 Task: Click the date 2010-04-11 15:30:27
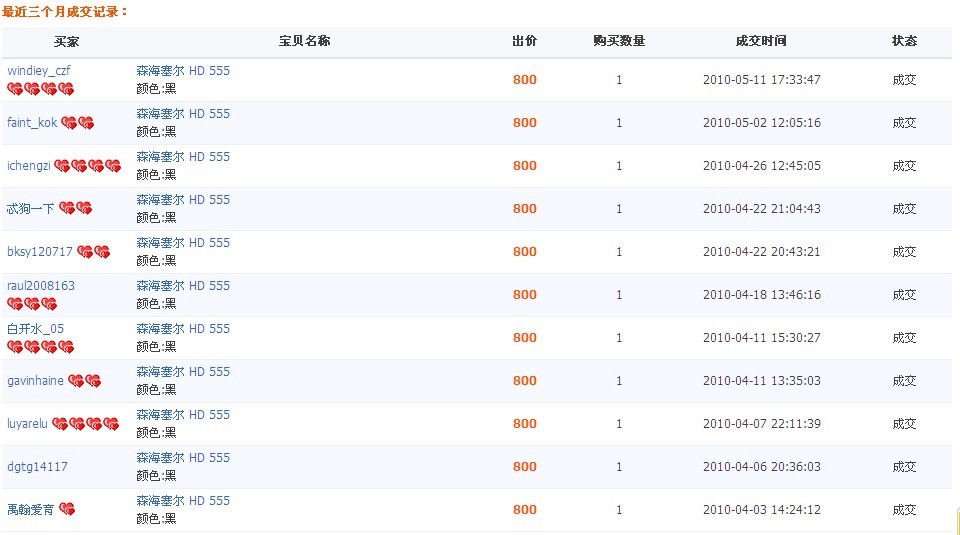tap(762, 337)
